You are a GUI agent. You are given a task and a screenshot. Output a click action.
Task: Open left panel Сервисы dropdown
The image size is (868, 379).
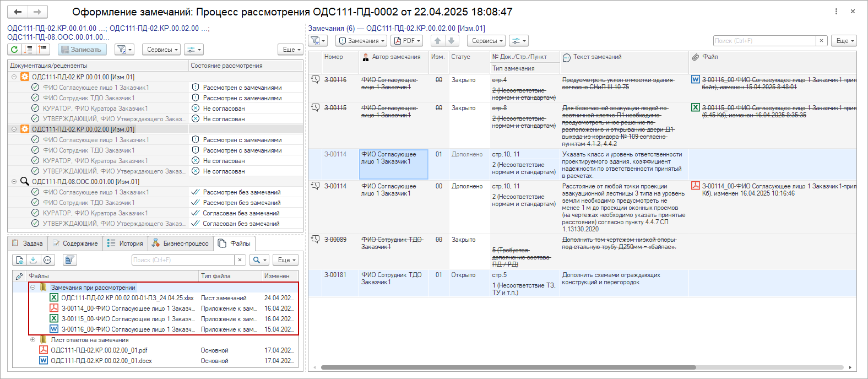[162, 50]
